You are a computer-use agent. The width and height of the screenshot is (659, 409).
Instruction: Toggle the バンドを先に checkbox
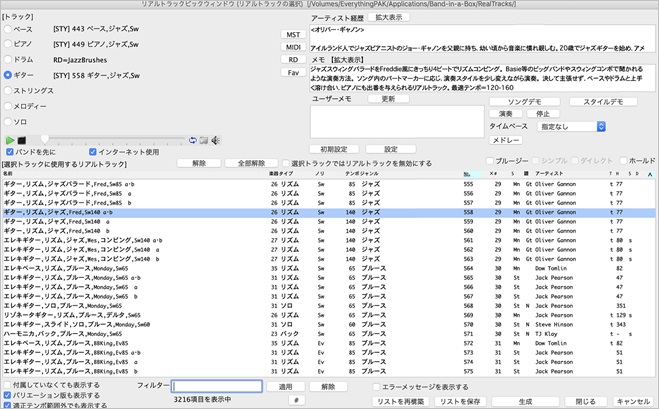(x=9, y=152)
